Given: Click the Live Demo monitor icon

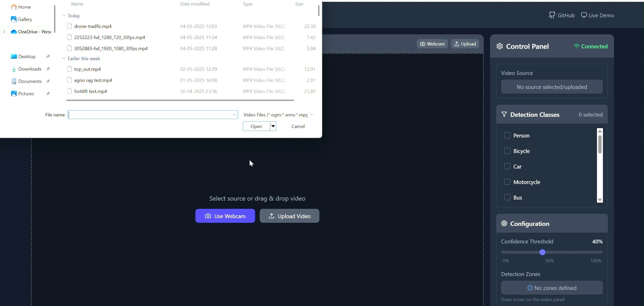Looking at the screenshot, I should pyautogui.click(x=584, y=15).
